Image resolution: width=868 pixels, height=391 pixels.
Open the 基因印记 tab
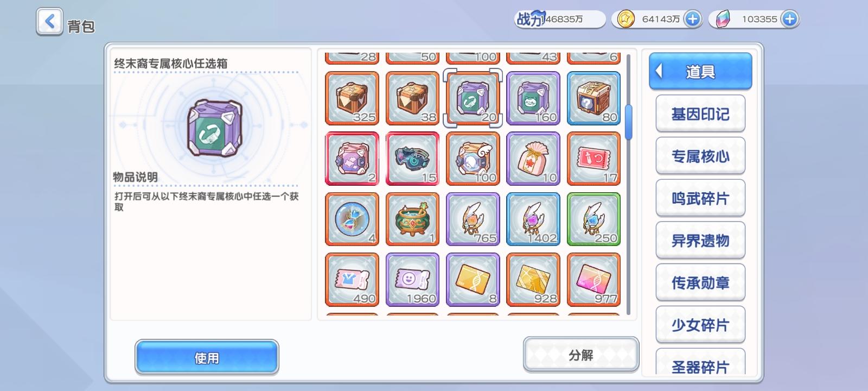(x=700, y=113)
